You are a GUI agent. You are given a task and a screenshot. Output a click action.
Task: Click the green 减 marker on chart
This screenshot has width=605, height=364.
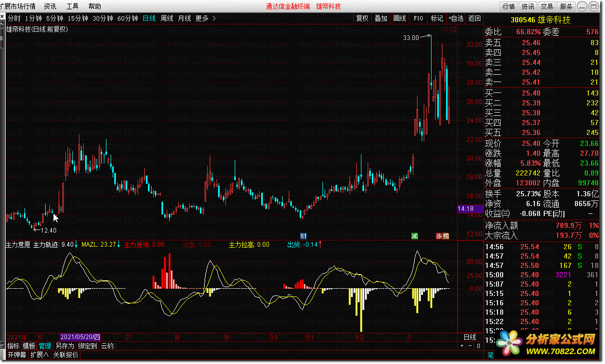tap(414, 236)
